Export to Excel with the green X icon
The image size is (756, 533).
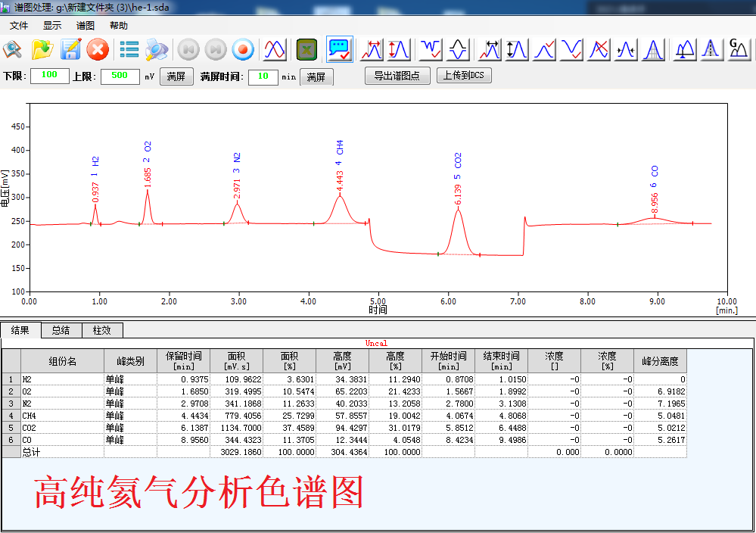click(306, 49)
